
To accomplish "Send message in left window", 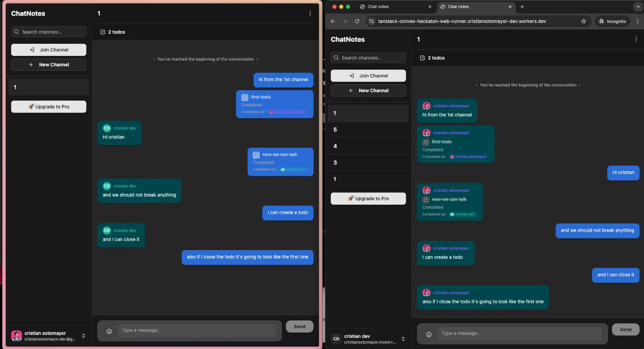I will point(299,326).
